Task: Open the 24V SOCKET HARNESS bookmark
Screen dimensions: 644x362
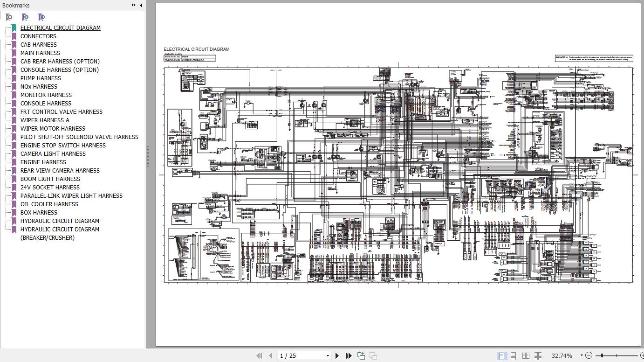Action: click(x=50, y=187)
